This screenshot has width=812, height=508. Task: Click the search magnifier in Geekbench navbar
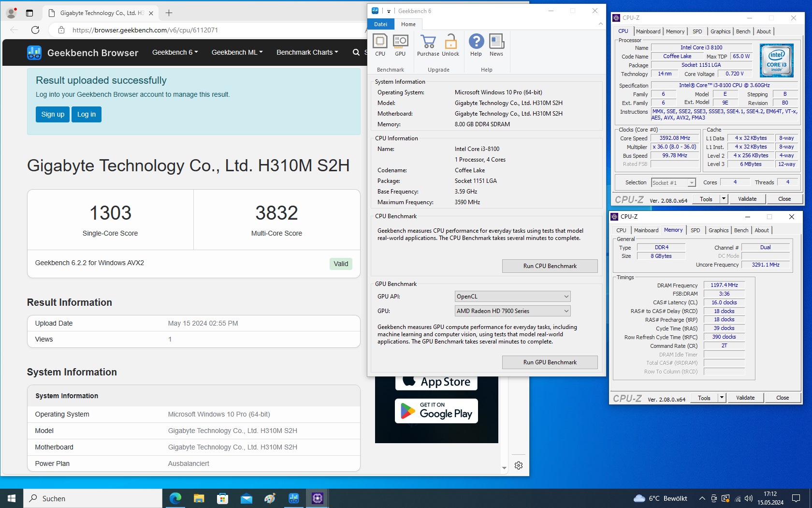click(356, 52)
